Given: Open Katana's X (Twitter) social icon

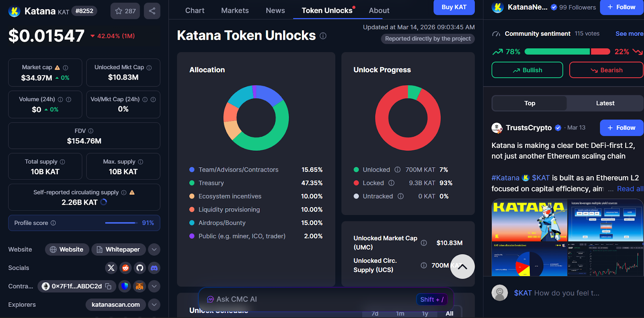Looking at the screenshot, I should point(111,268).
